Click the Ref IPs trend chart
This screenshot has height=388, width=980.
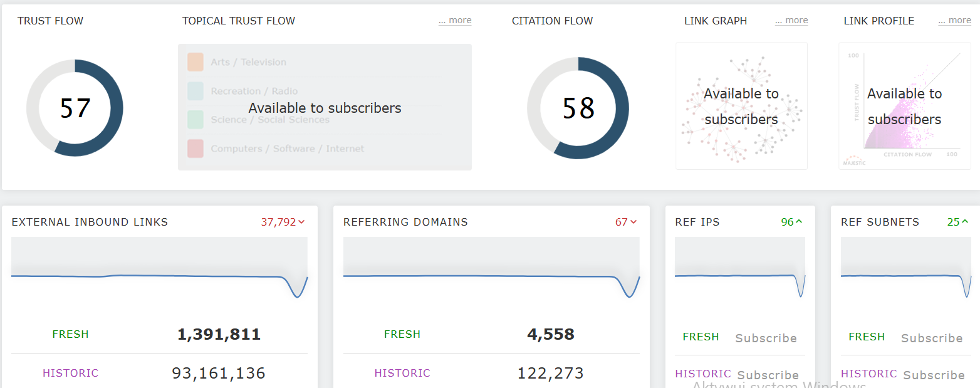click(740, 268)
